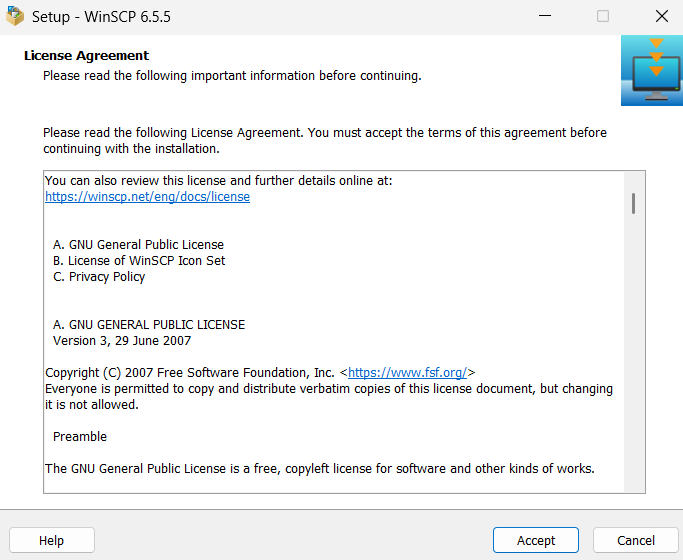This screenshot has height=560, width=683.
Task: Click the 'License Agreement' page heading
Action: point(86,56)
